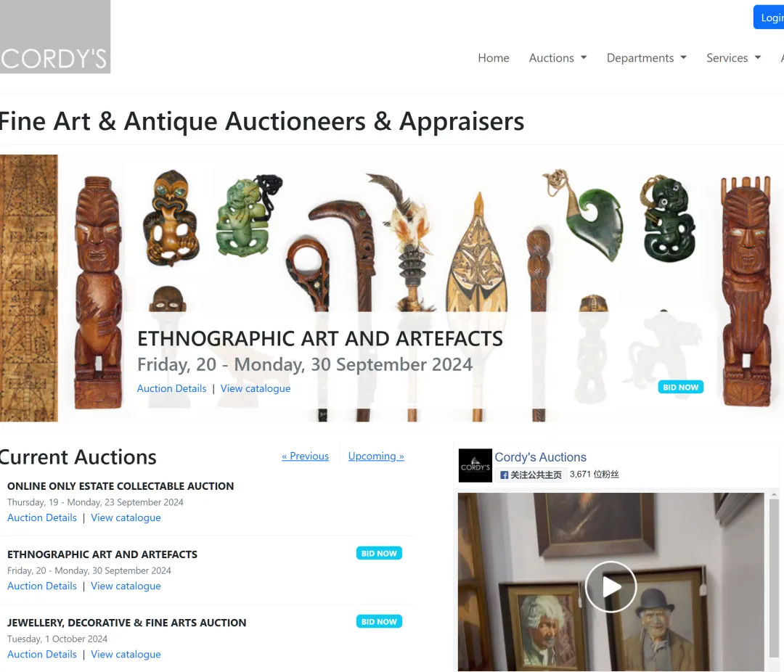This screenshot has height=672, width=784.
Task: Go to the Home menu item
Action: pyautogui.click(x=494, y=58)
